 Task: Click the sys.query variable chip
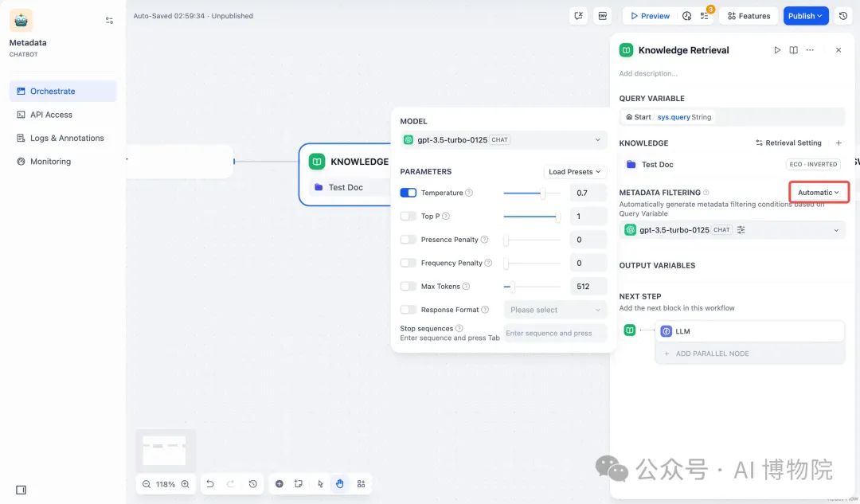tap(668, 117)
